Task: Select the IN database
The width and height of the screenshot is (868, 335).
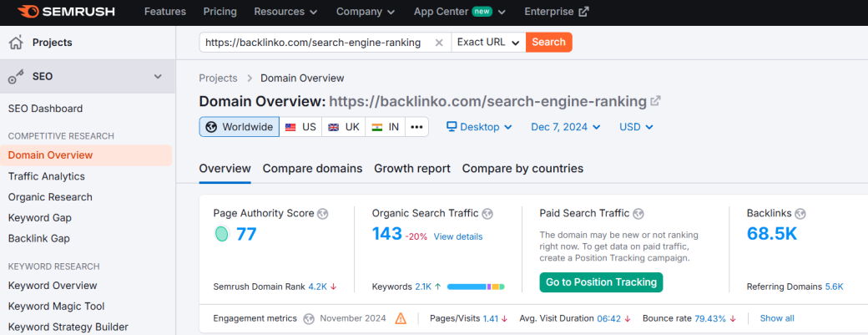Action: pos(386,127)
